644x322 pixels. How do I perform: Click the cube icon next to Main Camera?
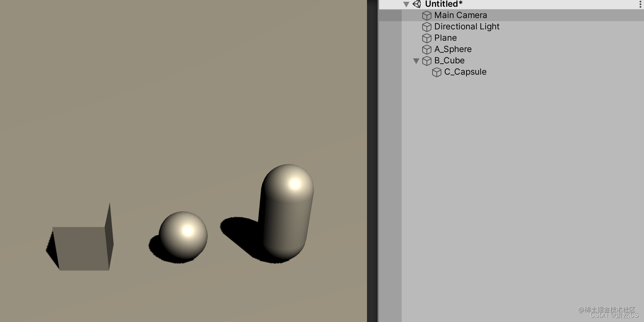point(427,15)
